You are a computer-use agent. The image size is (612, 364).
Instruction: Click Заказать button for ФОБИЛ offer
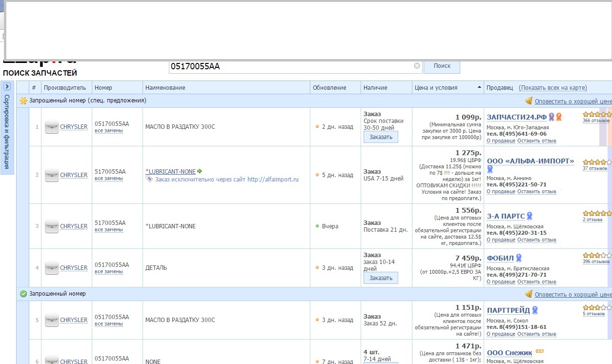point(381,278)
